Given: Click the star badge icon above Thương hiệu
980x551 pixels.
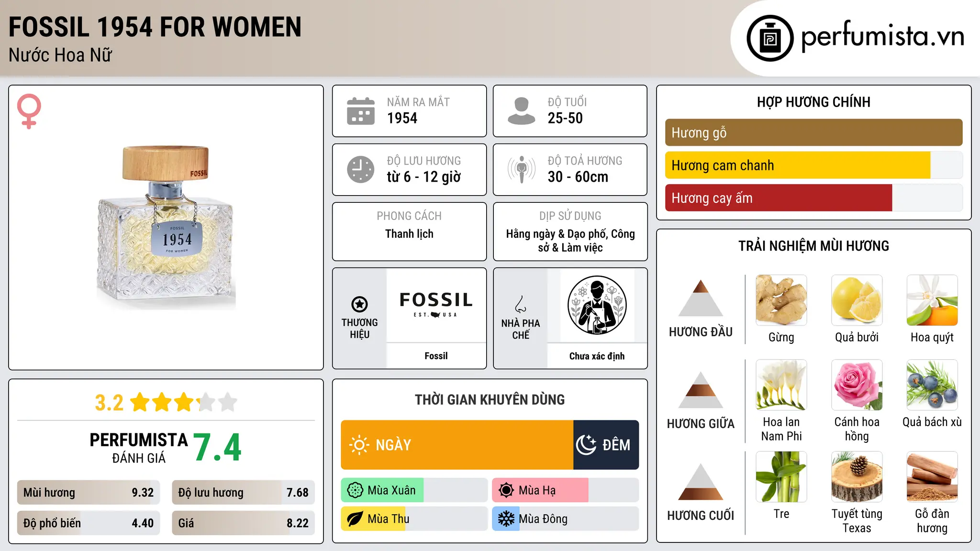Looking at the screenshot, I should click(359, 304).
